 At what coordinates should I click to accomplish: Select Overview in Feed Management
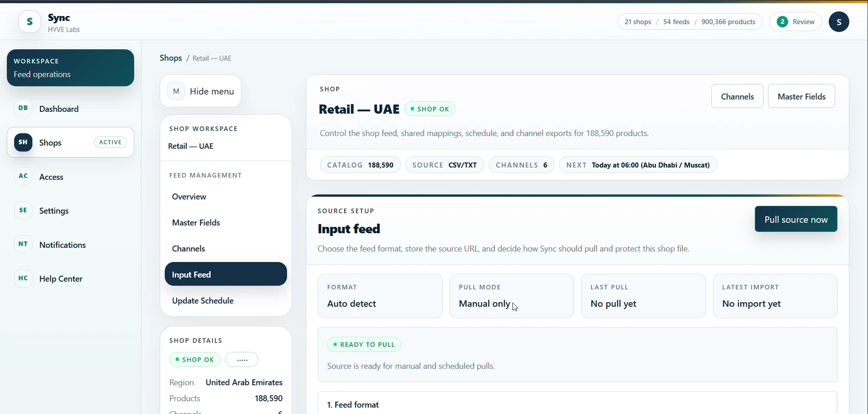225,197
